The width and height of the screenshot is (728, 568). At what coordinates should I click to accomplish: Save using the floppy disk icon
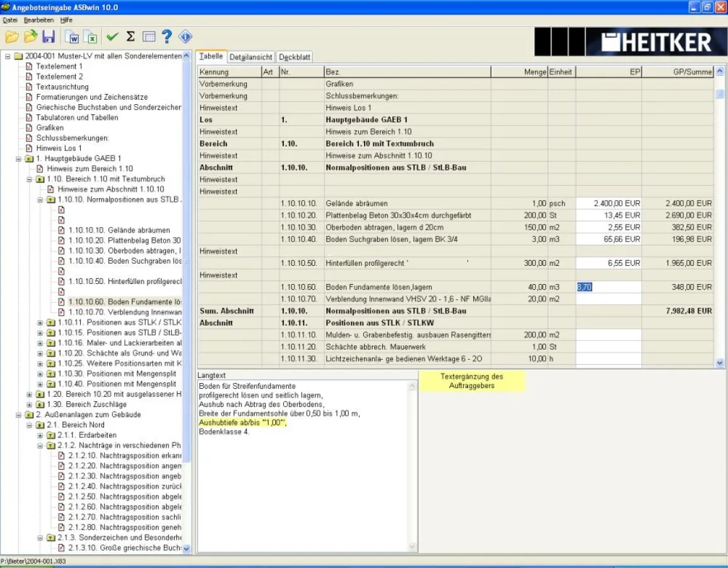(49, 37)
